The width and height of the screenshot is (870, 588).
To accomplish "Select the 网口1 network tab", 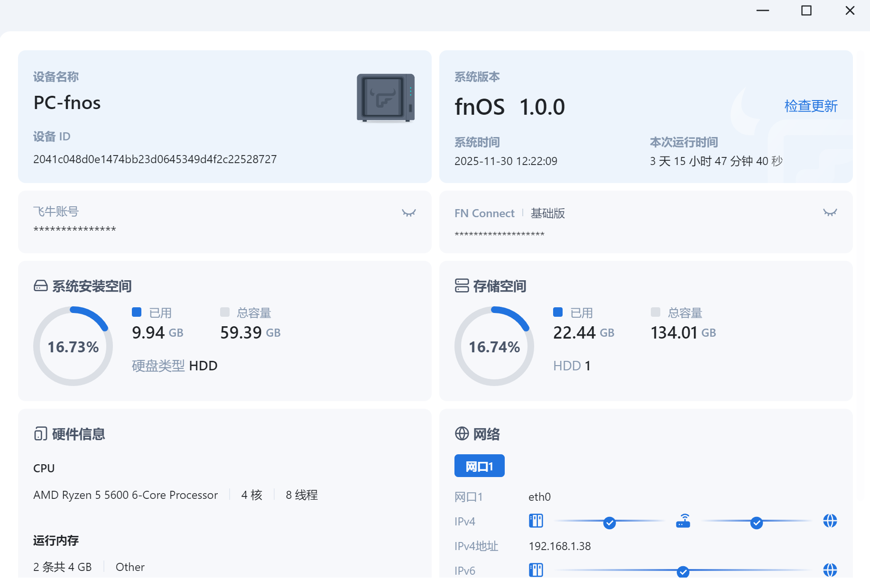I will pos(479,466).
